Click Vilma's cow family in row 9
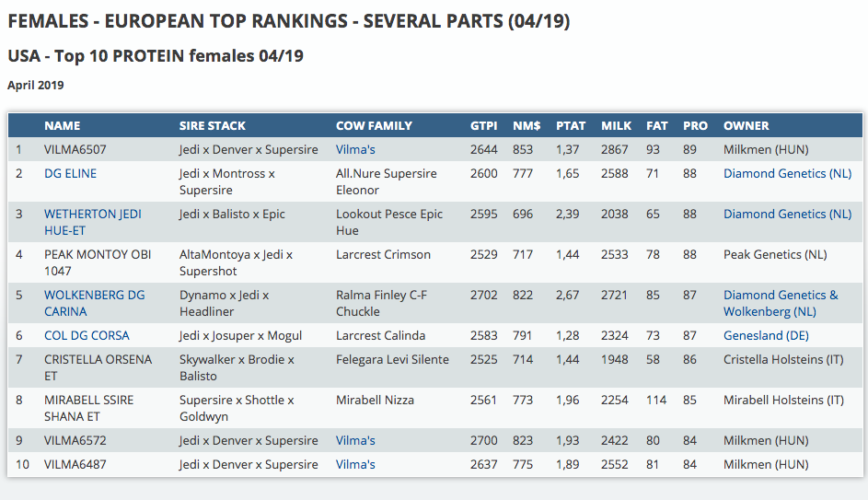This screenshot has width=868, height=500. (x=355, y=440)
